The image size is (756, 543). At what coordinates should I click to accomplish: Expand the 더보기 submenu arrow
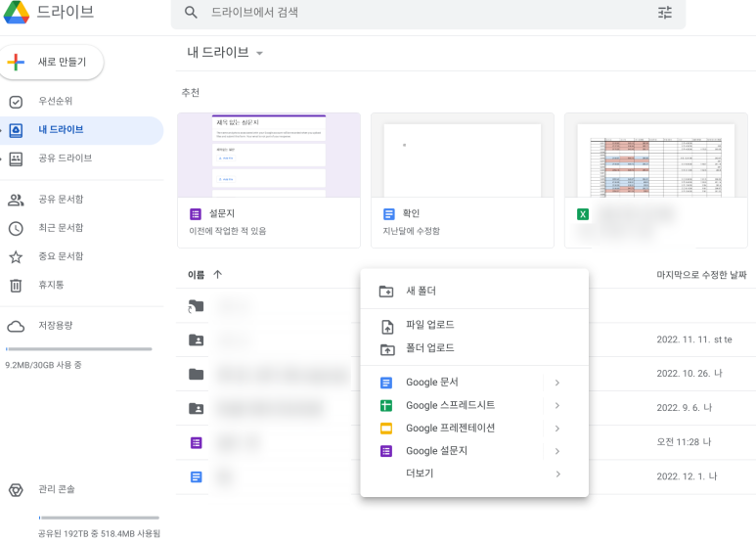click(x=557, y=475)
